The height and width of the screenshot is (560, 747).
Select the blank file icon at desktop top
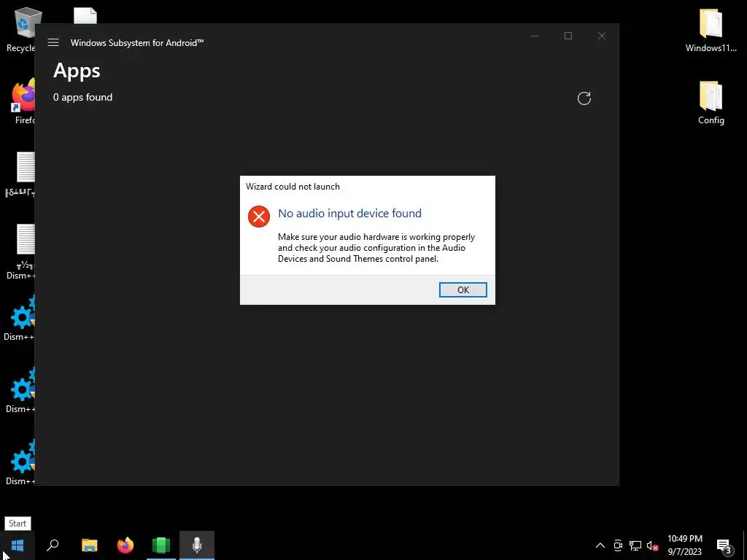click(85, 16)
